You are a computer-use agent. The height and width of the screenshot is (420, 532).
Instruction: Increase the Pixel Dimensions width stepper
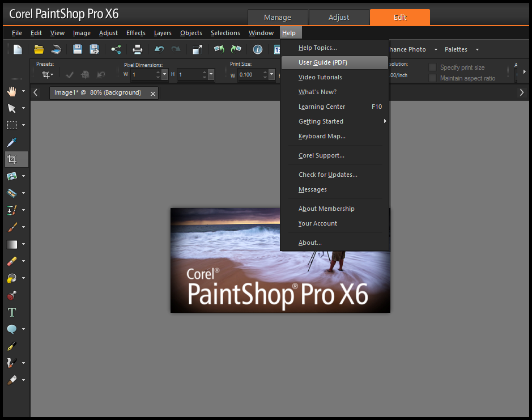click(158, 72)
